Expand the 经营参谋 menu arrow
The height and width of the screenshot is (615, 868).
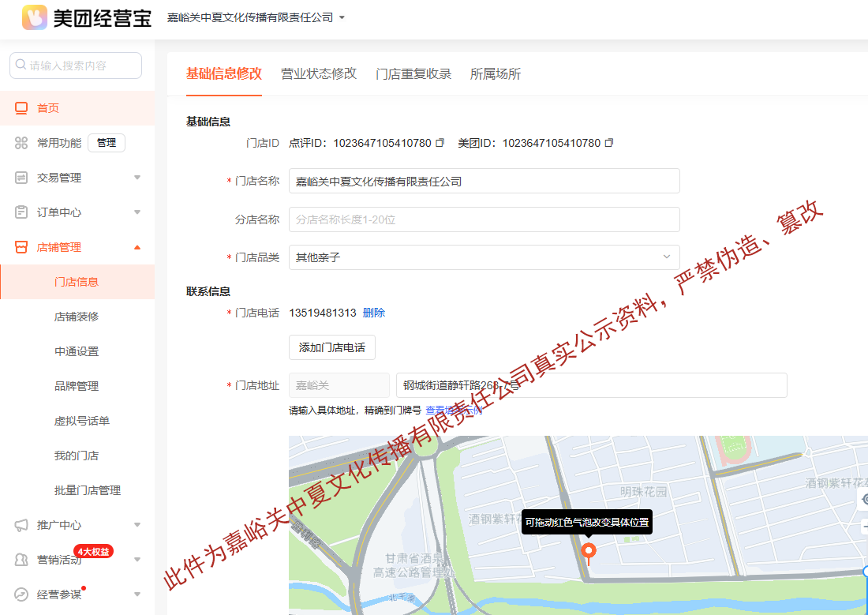click(137, 594)
